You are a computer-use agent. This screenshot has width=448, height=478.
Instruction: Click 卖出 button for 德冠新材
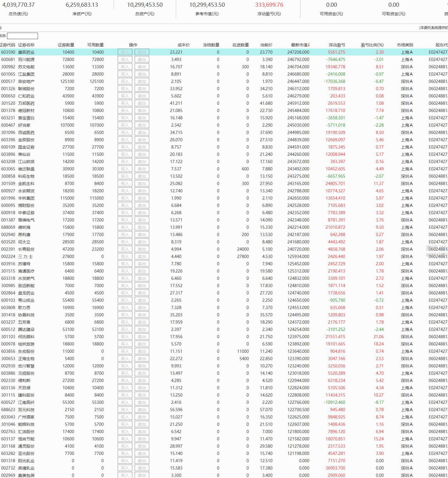(x=142, y=111)
